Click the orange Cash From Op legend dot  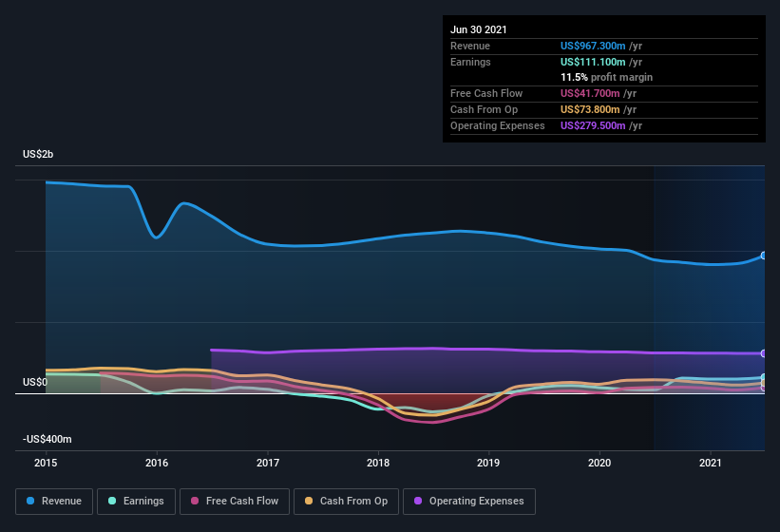(x=309, y=501)
